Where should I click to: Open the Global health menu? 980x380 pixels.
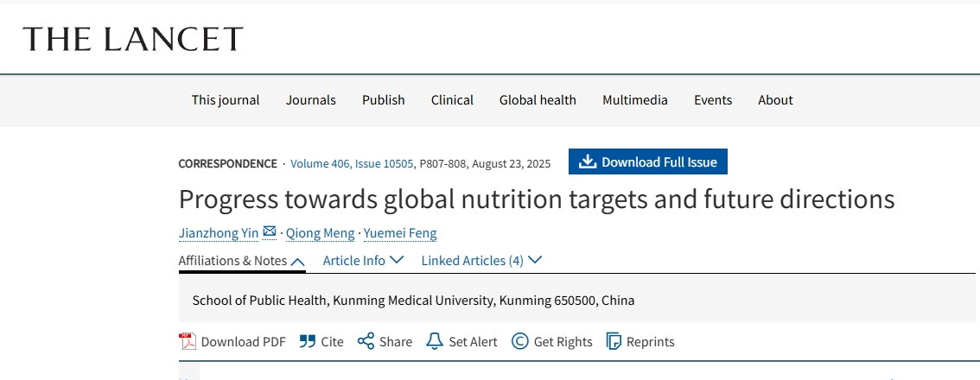pos(538,100)
